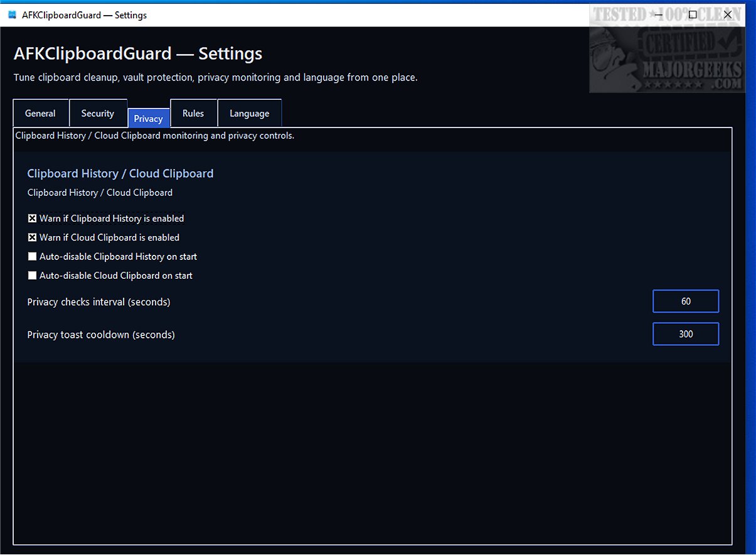Select the Privacy tab

click(x=149, y=119)
